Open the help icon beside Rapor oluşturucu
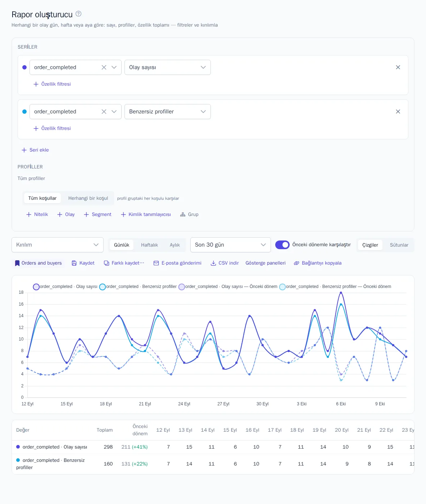The image size is (426, 504). click(x=78, y=14)
